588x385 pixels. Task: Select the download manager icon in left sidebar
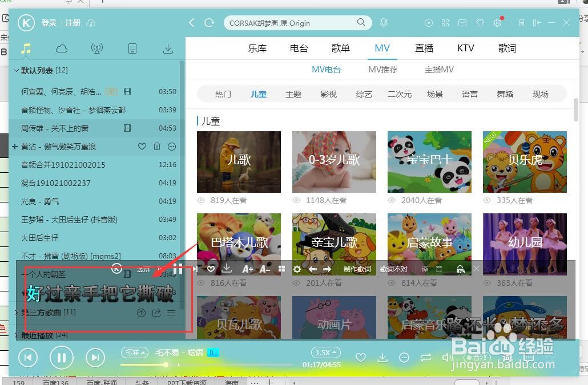[x=168, y=48]
